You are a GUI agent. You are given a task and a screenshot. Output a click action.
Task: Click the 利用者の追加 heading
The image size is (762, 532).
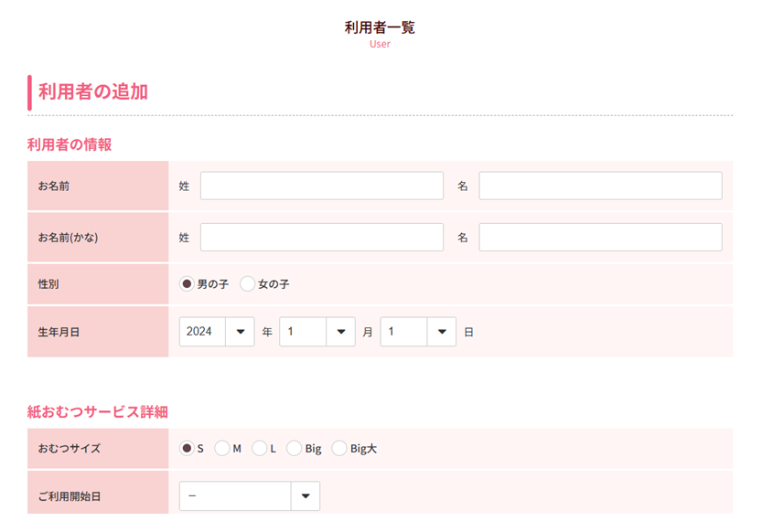click(92, 91)
